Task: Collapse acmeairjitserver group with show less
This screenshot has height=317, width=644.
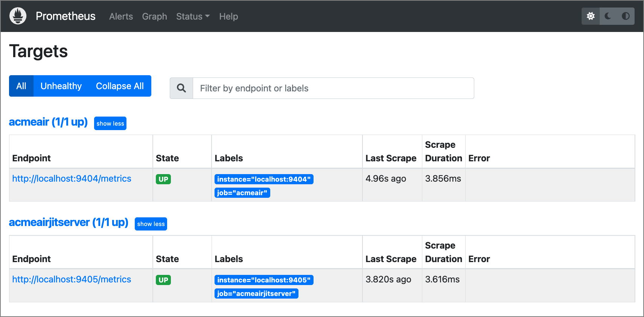Action: 151,224
